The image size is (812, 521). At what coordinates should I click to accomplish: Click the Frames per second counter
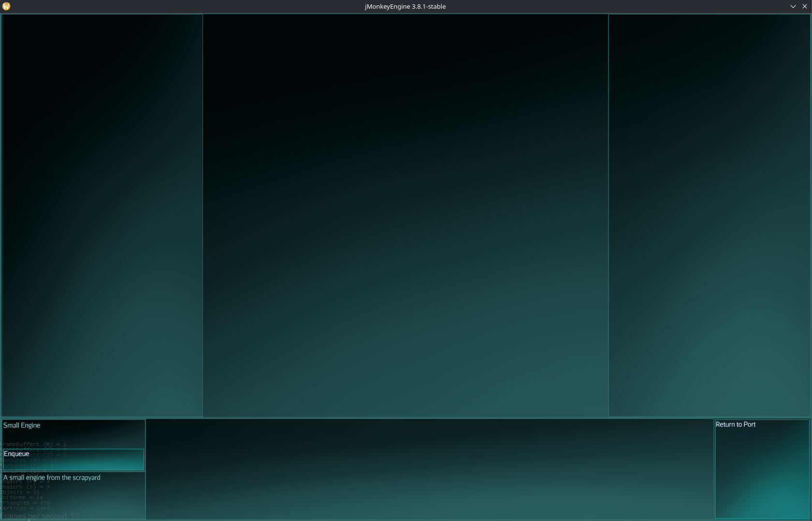(x=40, y=516)
